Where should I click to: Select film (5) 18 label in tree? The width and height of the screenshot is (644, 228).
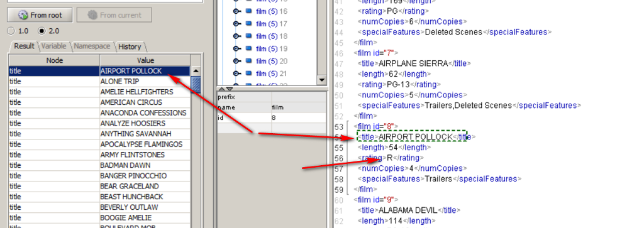(x=272, y=36)
